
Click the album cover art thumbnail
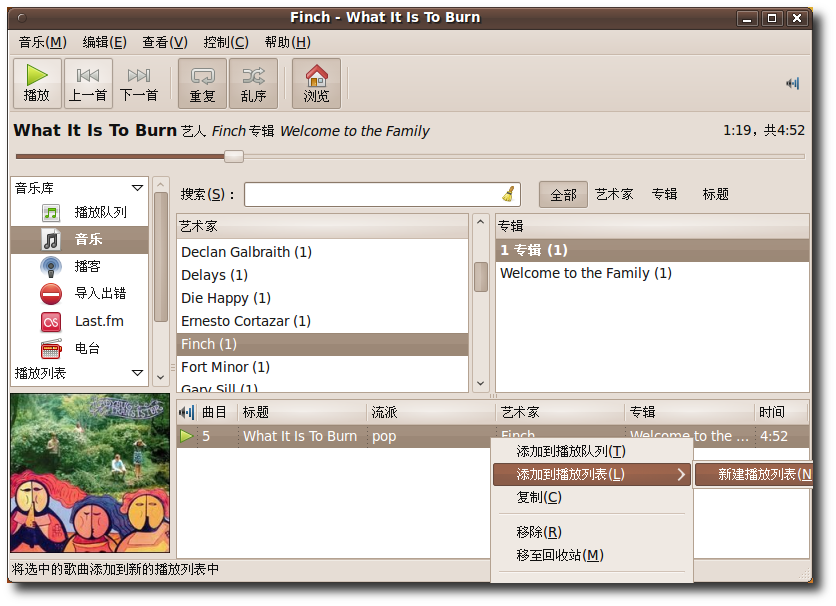point(90,473)
